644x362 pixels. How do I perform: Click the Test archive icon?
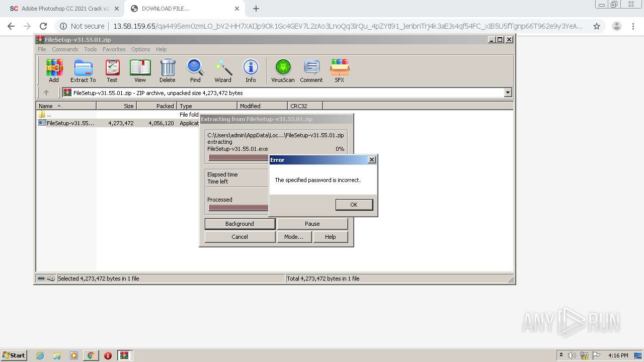point(112,71)
